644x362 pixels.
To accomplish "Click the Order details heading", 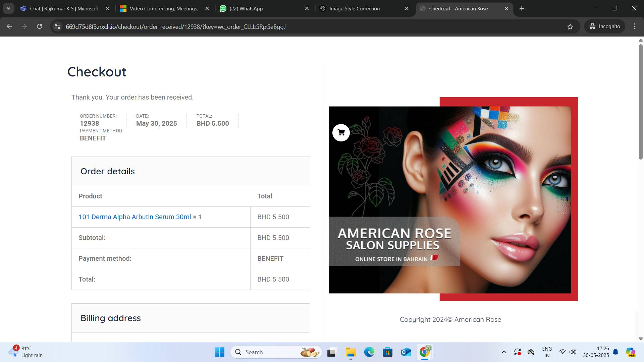I will 108,171.
